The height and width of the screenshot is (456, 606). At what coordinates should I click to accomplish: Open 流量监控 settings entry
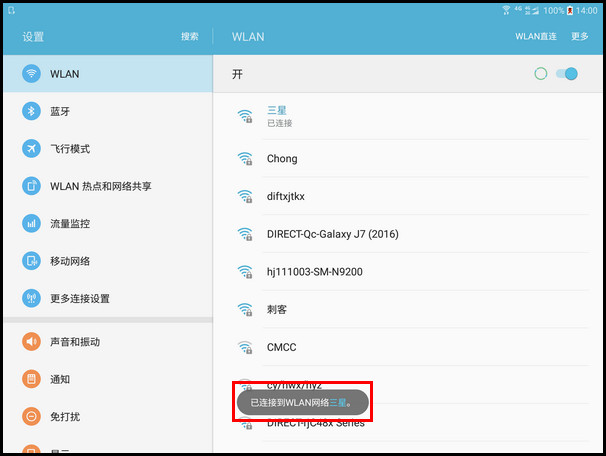click(x=108, y=223)
